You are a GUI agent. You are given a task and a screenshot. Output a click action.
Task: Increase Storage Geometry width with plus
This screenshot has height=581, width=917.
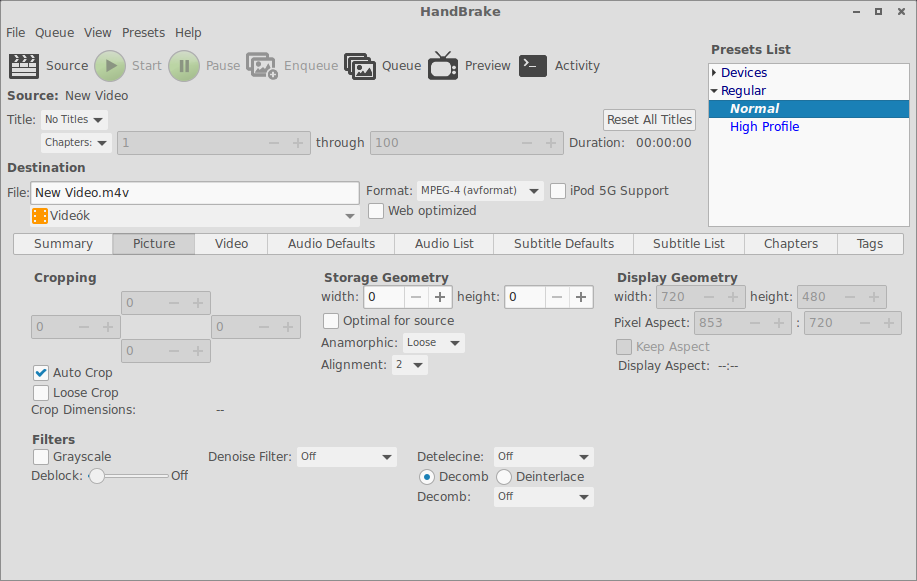pyautogui.click(x=440, y=297)
